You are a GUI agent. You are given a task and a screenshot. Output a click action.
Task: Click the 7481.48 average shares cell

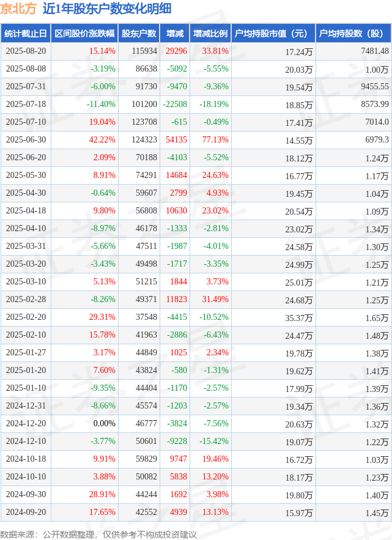coord(375,51)
